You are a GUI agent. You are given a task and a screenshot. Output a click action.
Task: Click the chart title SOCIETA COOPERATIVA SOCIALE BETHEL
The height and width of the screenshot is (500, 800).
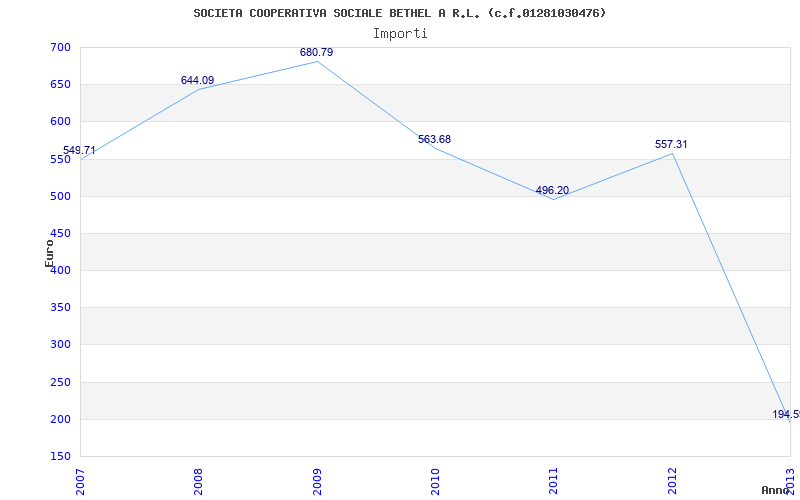(x=399, y=13)
